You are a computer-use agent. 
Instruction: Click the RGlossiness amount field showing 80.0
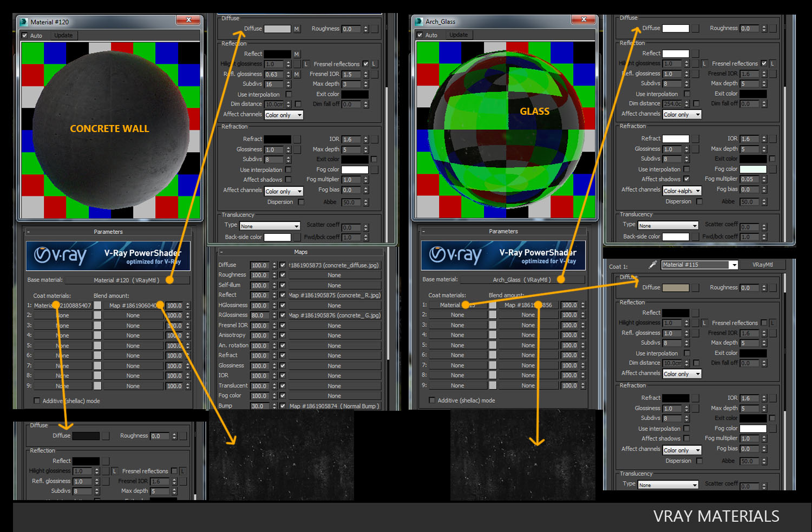(x=259, y=316)
